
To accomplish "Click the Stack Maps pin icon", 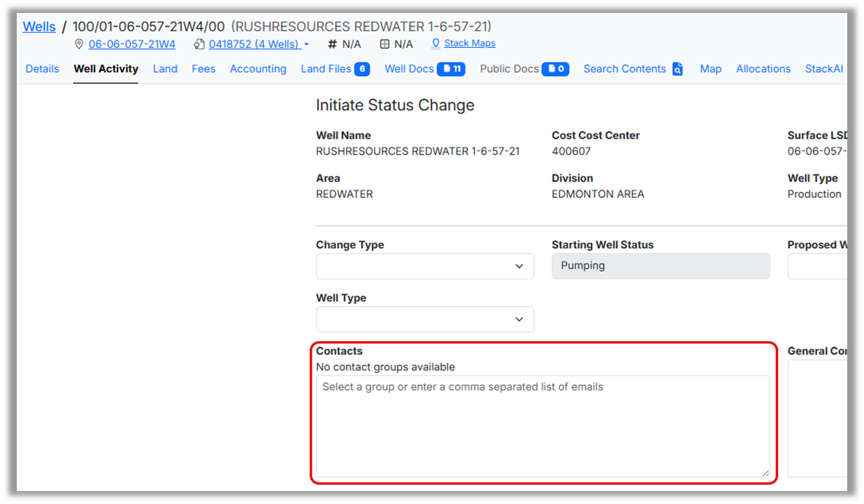I will point(436,43).
